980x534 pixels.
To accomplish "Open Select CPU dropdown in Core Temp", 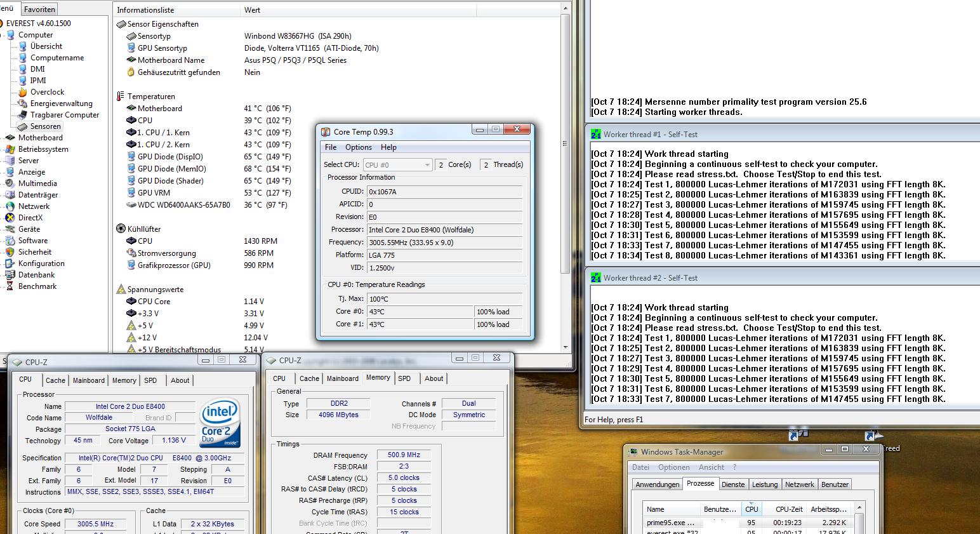I will click(x=398, y=164).
